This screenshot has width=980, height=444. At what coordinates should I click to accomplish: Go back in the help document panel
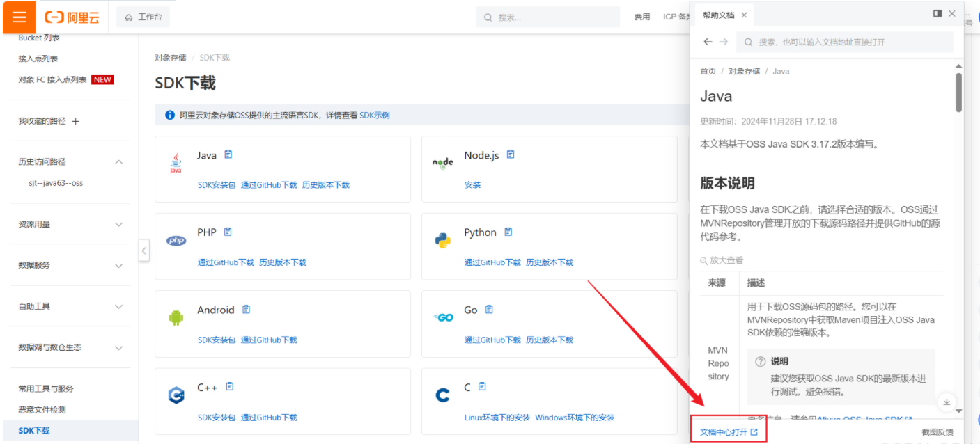click(x=708, y=42)
